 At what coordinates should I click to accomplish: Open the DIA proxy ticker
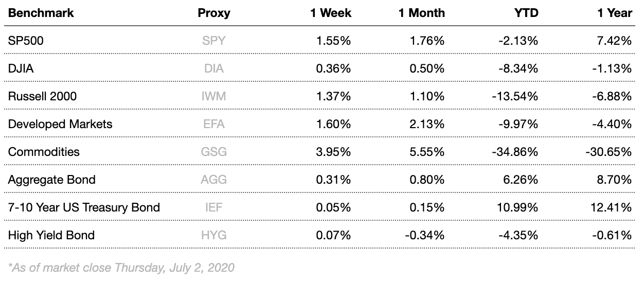coord(214,68)
